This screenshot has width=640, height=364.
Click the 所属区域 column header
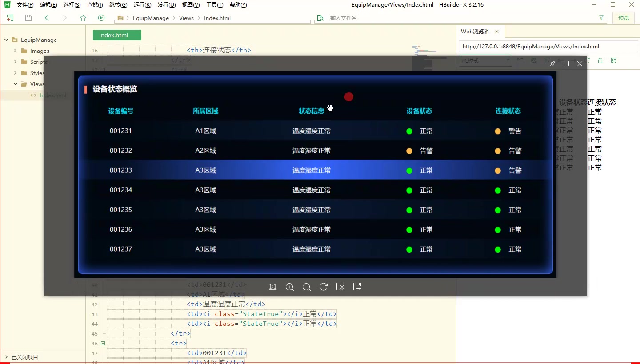tap(205, 111)
